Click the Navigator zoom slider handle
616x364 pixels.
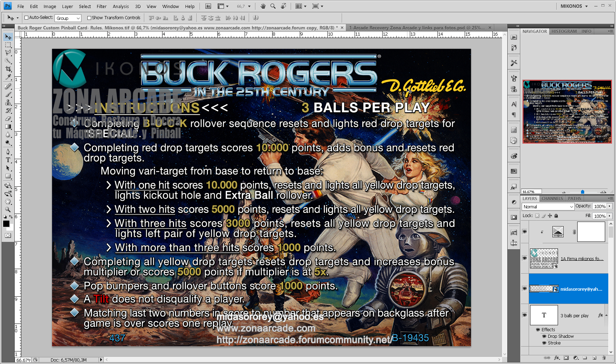[x=582, y=192]
